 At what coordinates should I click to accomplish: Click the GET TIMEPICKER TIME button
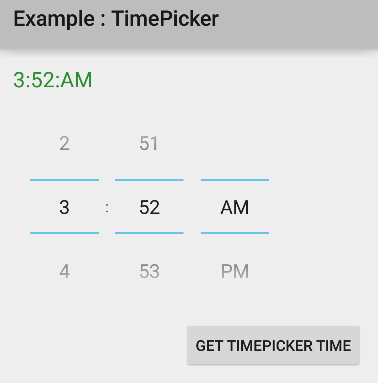point(273,345)
